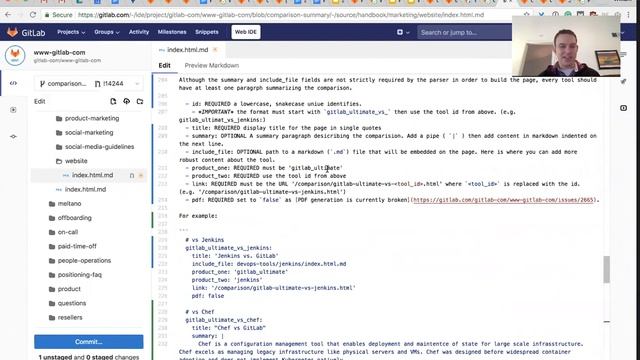The width and height of the screenshot is (640, 360).
Task: Click the orange modified marker on index.html.md row
Action: pyautogui.click(x=141, y=176)
